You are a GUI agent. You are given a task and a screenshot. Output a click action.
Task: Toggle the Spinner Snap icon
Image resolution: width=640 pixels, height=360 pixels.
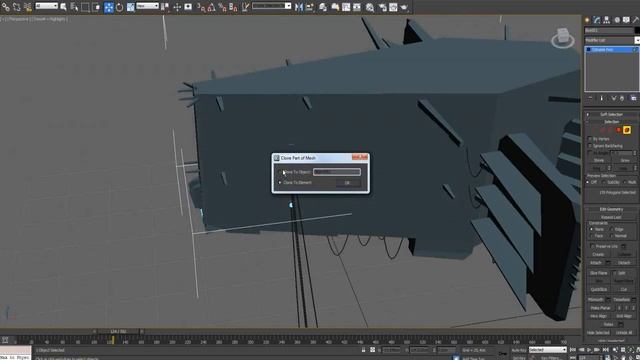pyautogui.click(x=233, y=7)
